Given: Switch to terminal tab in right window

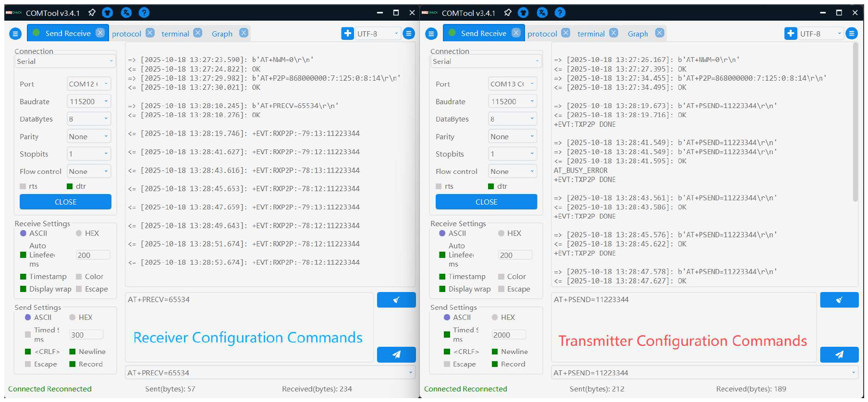Looking at the screenshot, I should (591, 34).
